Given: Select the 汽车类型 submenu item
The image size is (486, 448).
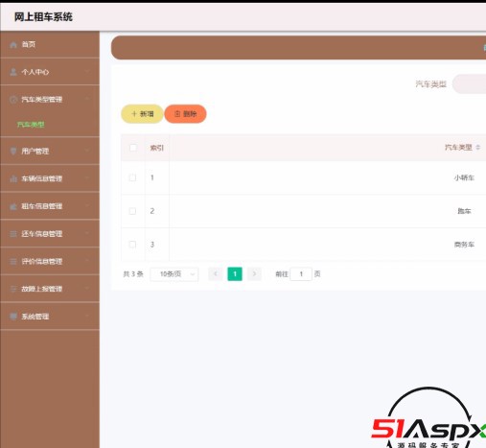Looking at the screenshot, I should [31, 124].
